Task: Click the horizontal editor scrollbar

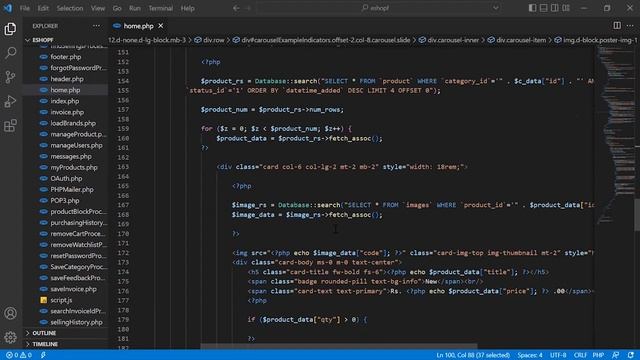Action: [x=339, y=347]
